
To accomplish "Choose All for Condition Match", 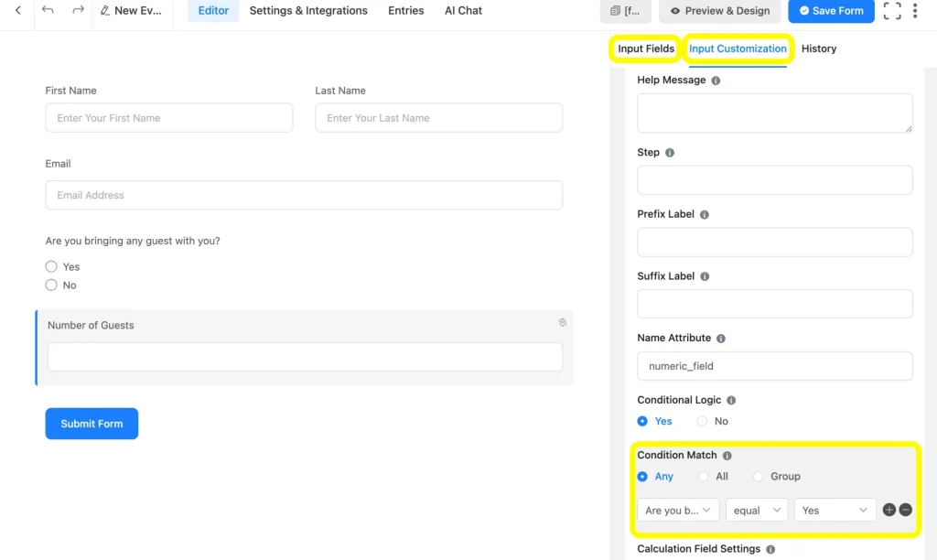I will pos(704,477).
